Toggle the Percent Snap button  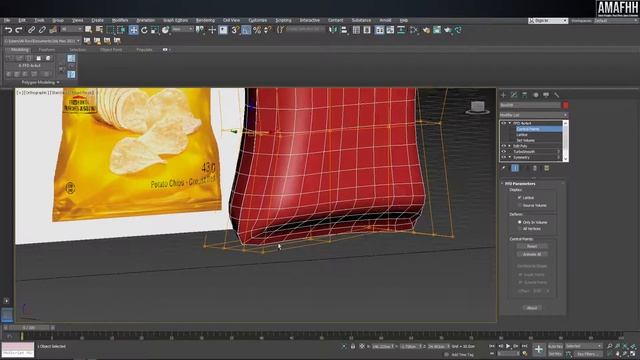(257, 30)
